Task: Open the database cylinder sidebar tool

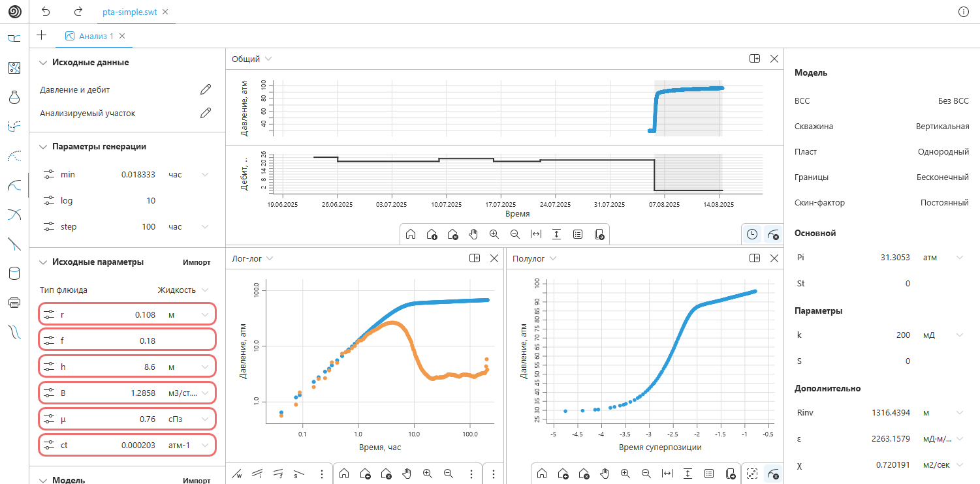Action: click(x=14, y=273)
